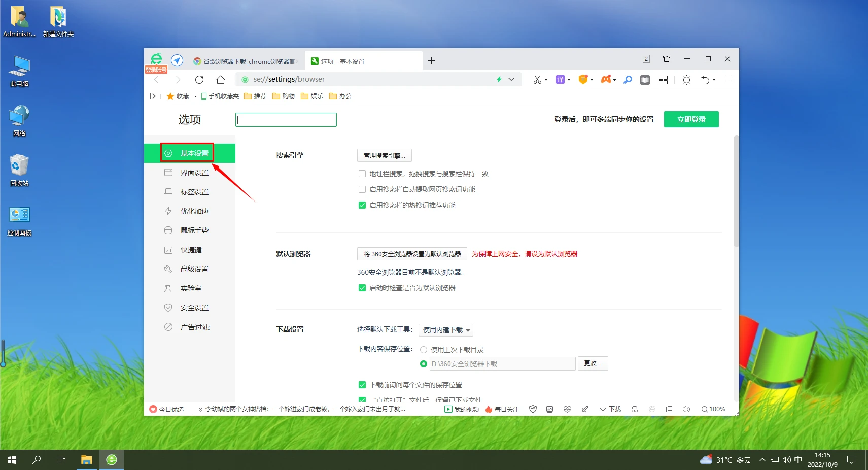This screenshot has width=868, height=470.
Task: Open the 界面设置 settings section
Action: 190,173
